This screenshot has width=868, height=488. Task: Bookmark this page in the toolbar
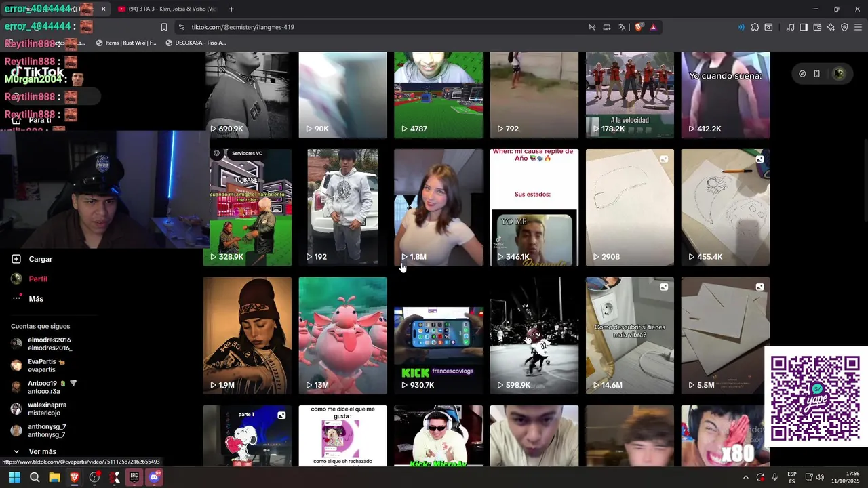click(164, 27)
